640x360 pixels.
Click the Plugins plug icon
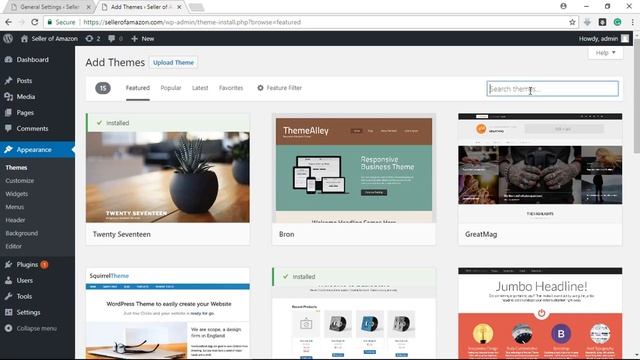pos(9,264)
